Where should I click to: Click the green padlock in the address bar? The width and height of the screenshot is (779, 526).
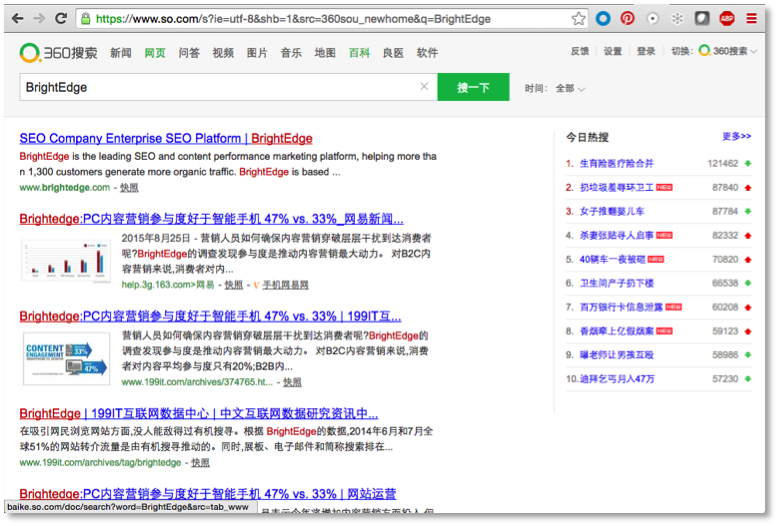[85, 19]
